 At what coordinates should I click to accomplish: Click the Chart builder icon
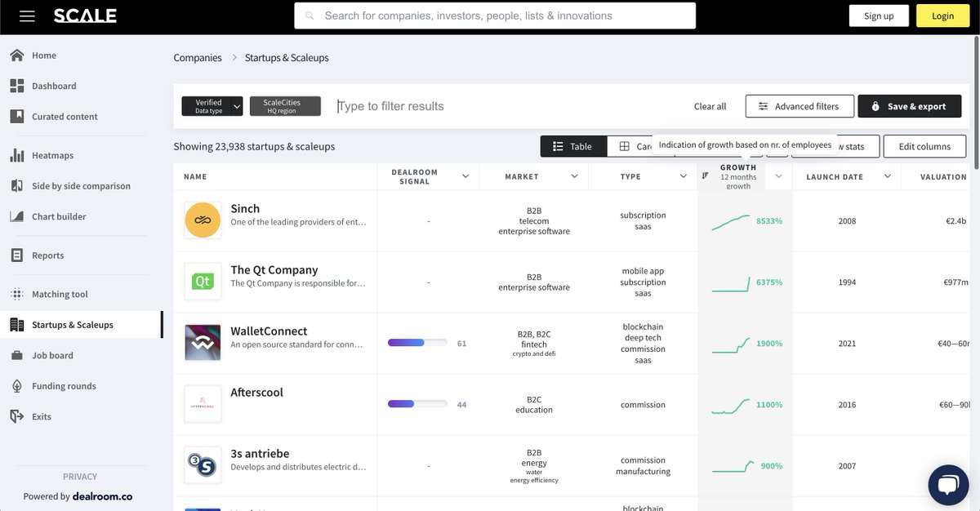16,216
